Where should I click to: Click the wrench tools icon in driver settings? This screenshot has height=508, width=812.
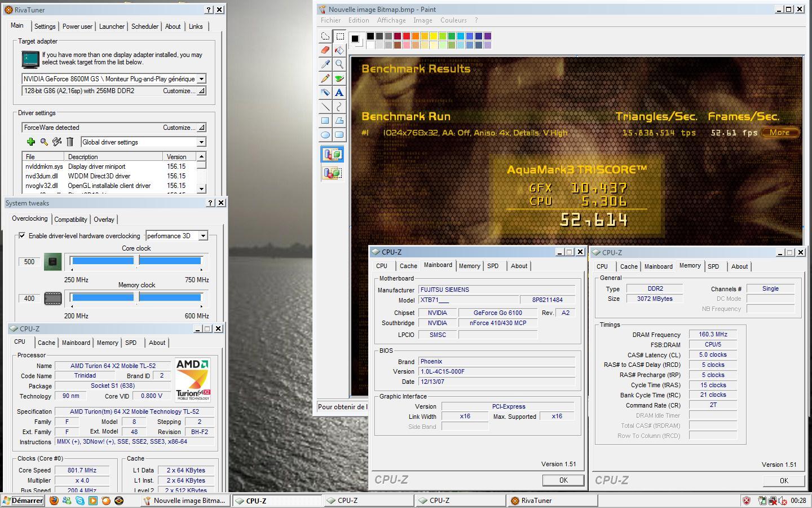pos(57,142)
